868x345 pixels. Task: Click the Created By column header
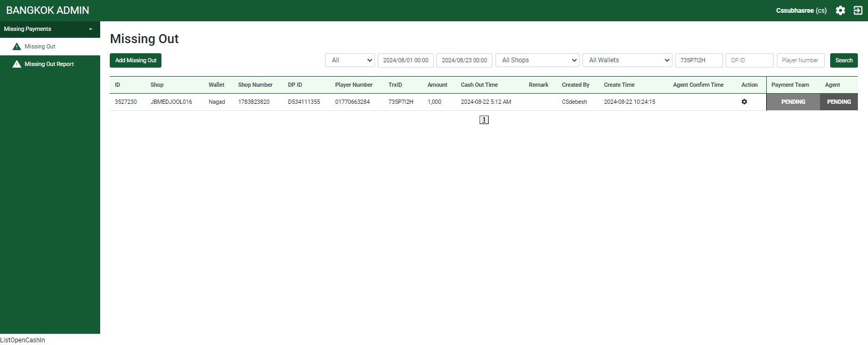coord(575,85)
